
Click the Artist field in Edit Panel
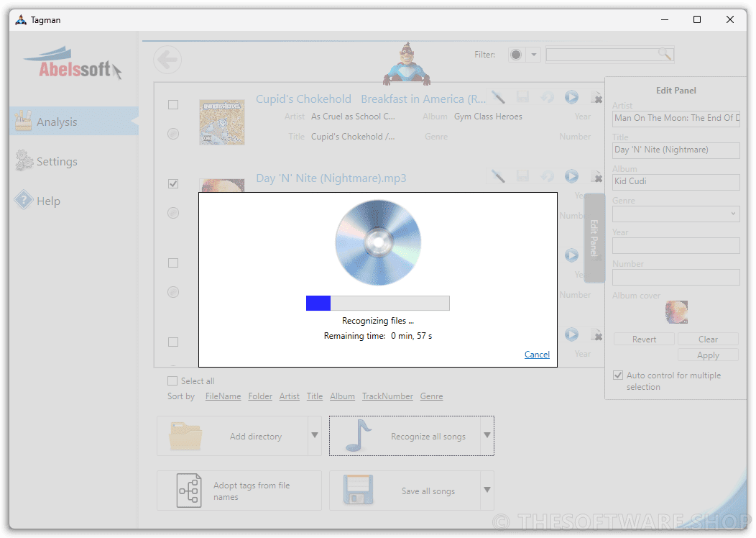[x=676, y=118]
